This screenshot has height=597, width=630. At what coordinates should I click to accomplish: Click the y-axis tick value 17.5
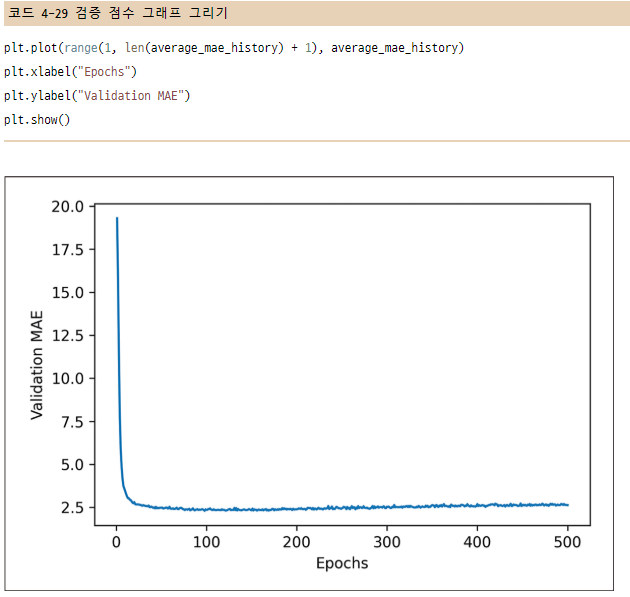pyautogui.click(x=68, y=249)
